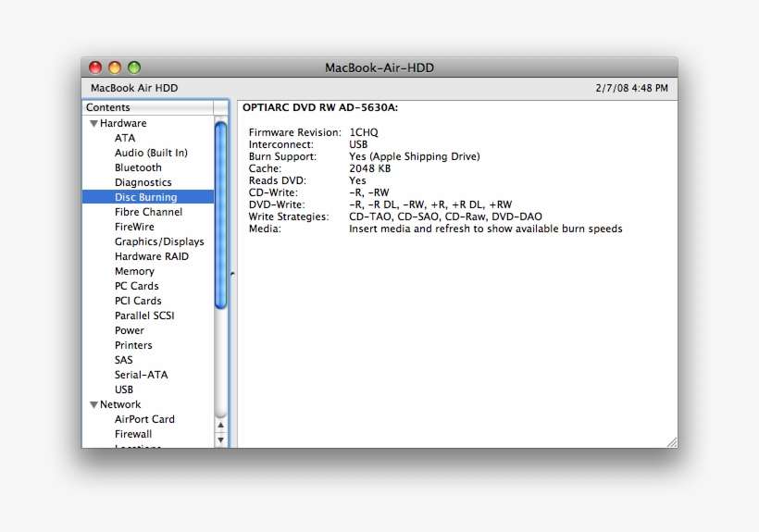Show the USB hardware information
Viewport: 759px width, 532px height.
pyautogui.click(x=124, y=390)
